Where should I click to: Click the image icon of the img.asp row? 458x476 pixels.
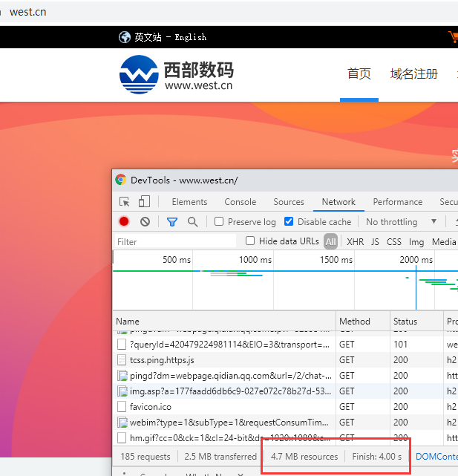(x=122, y=391)
